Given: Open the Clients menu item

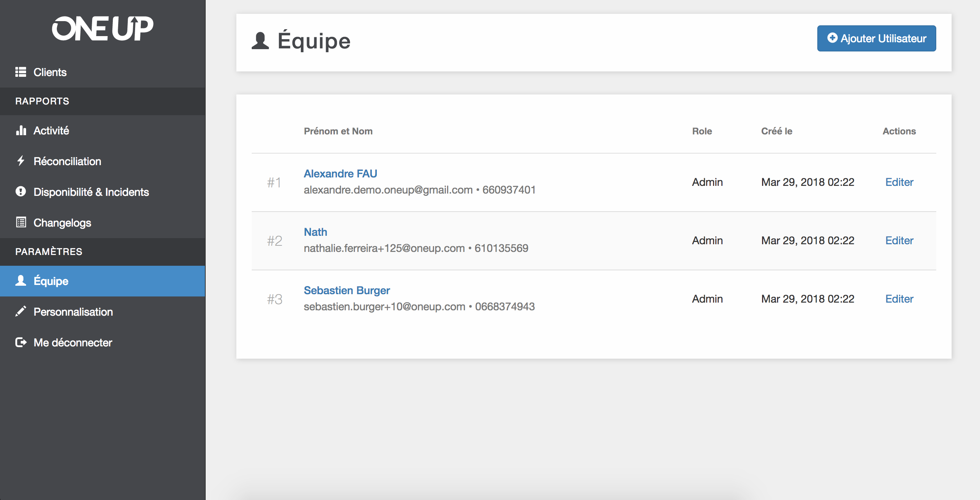Looking at the screenshot, I should coord(50,72).
